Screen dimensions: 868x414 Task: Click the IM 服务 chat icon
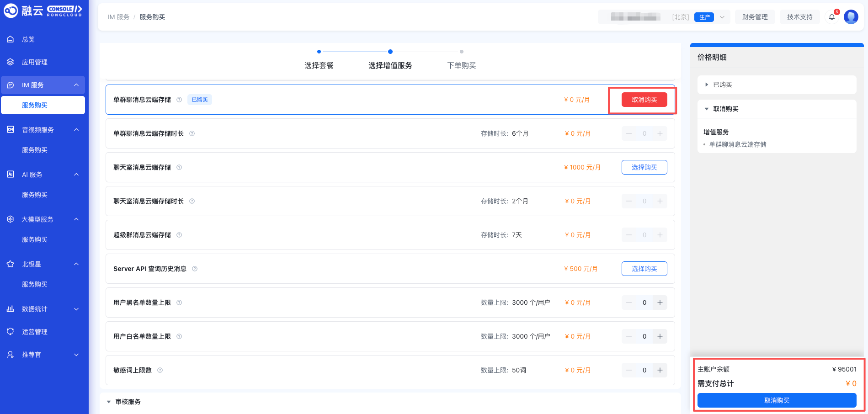pos(10,85)
